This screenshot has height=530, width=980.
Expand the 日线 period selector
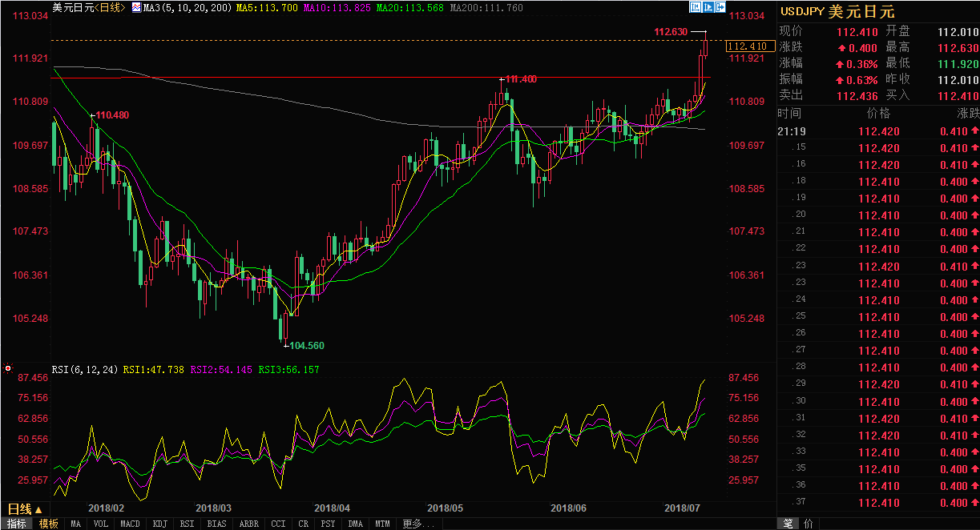coord(25,508)
